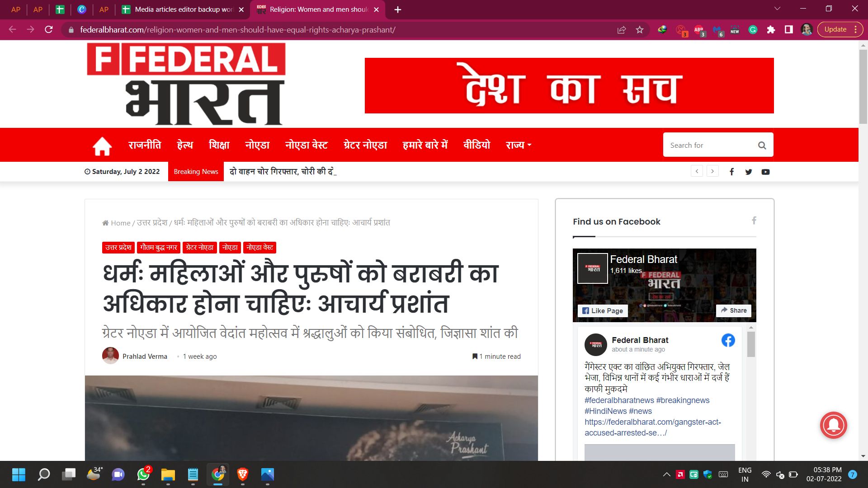Click the Like Page button

pyautogui.click(x=603, y=310)
